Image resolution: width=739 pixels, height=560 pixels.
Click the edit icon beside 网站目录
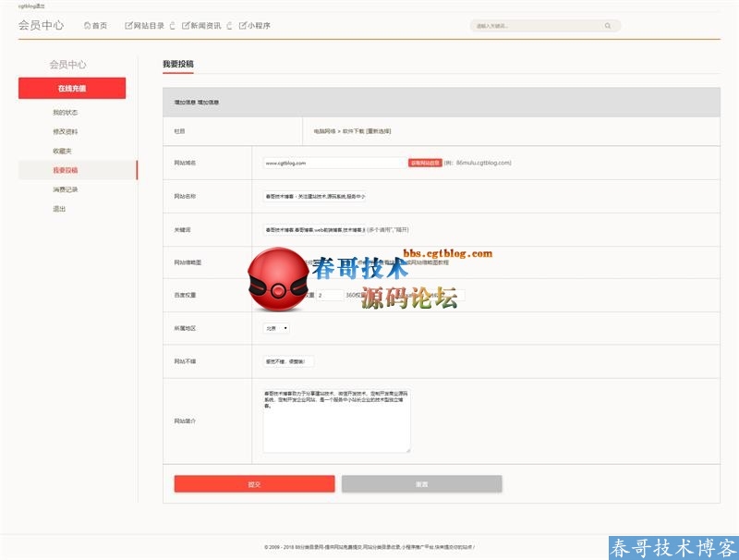point(128,26)
